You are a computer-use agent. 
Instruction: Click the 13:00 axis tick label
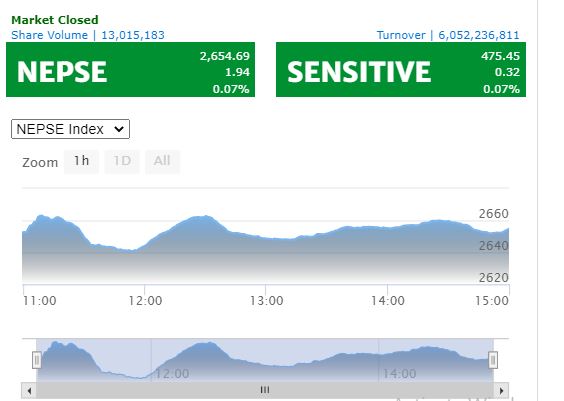tap(267, 301)
